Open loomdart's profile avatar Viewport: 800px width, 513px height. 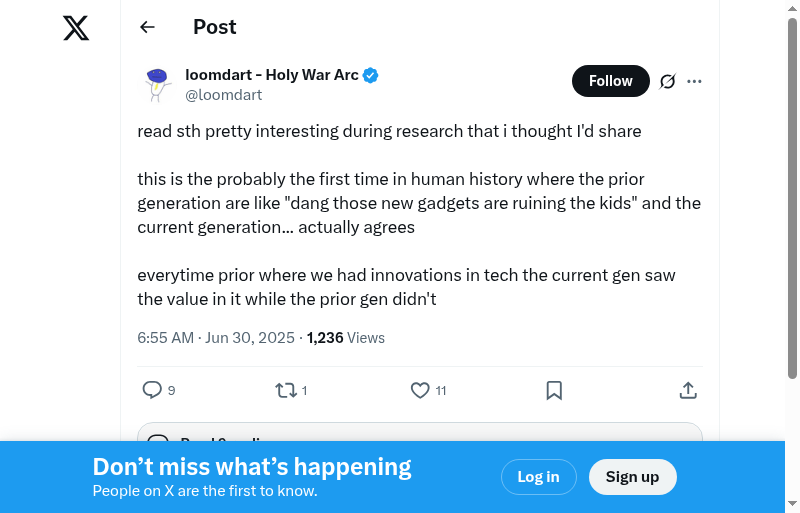tap(157, 84)
